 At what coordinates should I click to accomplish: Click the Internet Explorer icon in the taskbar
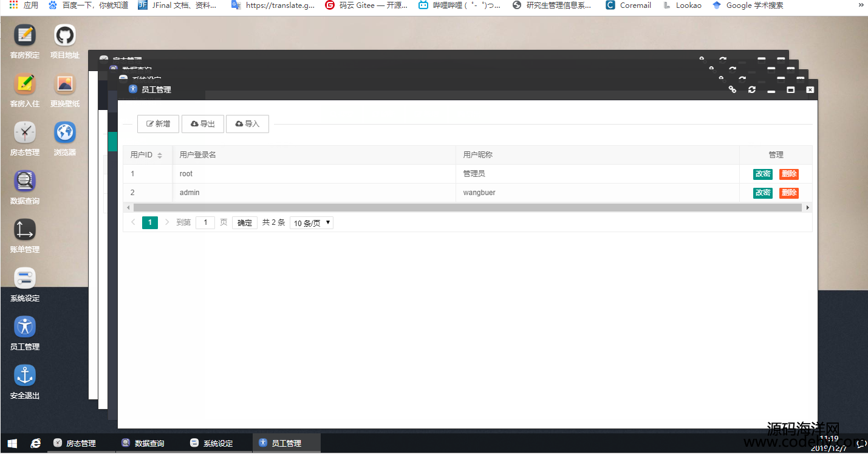[36, 443]
